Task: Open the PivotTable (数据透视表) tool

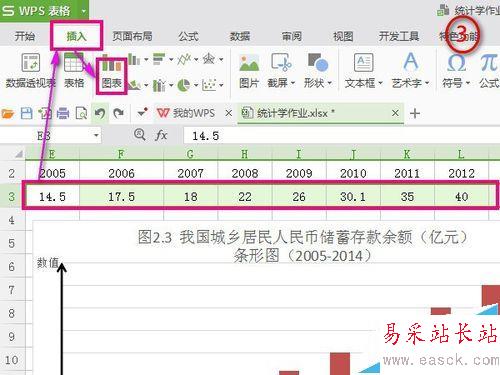Action: coord(30,71)
